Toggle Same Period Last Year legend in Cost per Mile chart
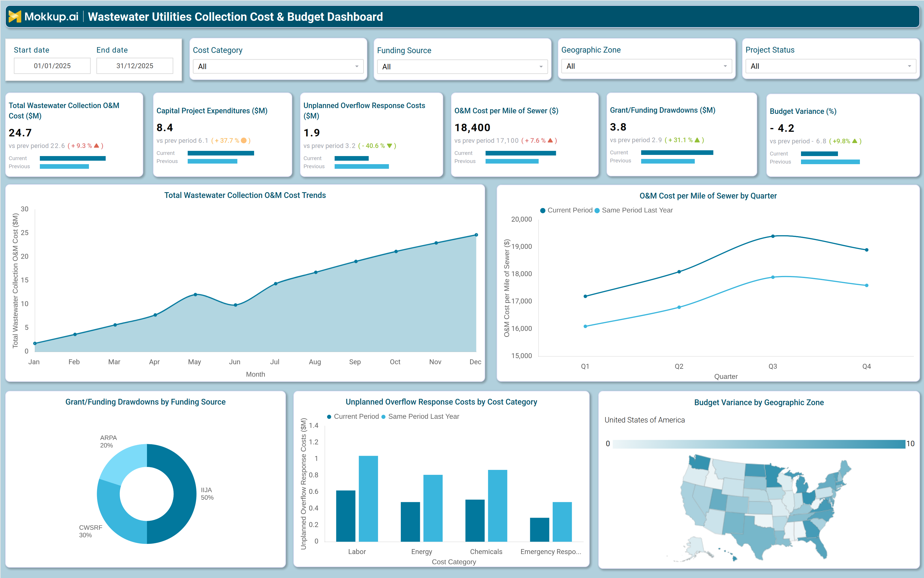The width and height of the screenshot is (924, 578). (634, 210)
